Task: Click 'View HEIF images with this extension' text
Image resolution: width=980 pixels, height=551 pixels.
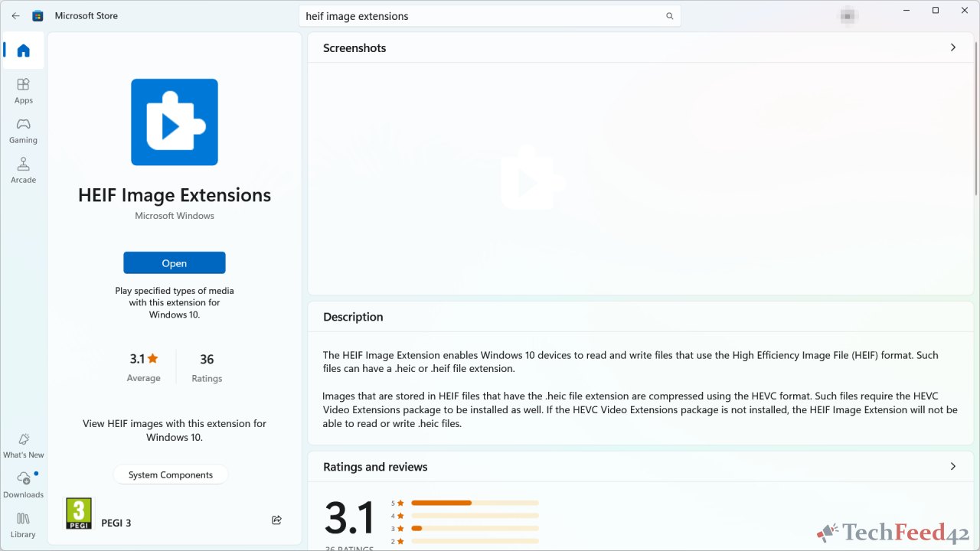Action: [175, 430]
